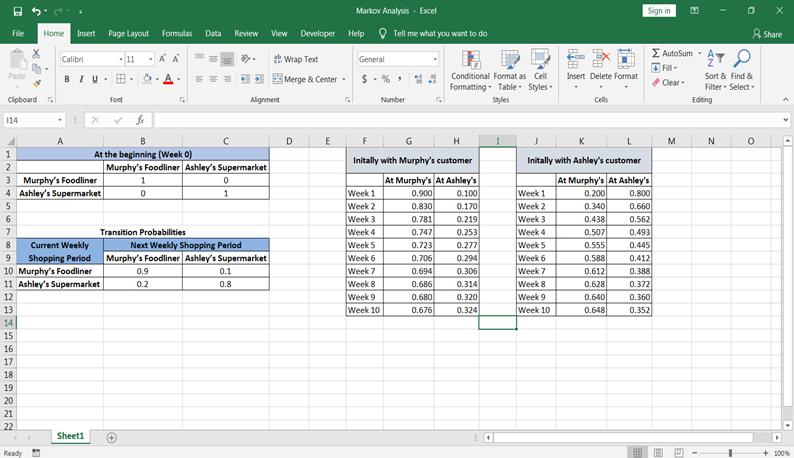Switch to the Formulas tab
This screenshot has width=794, height=458.
177,33
